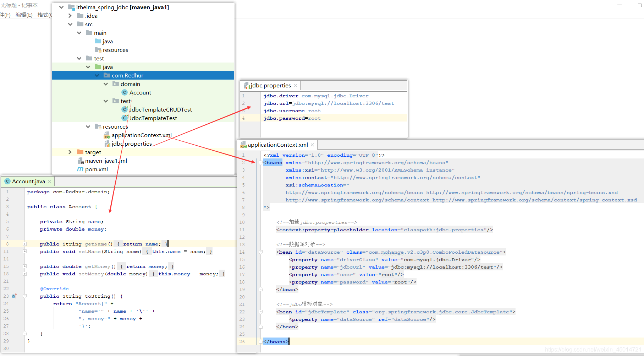Viewport: 644px width, 356px height.
Task: Select Account under domain in tree
Action: [x=140, y=92]
